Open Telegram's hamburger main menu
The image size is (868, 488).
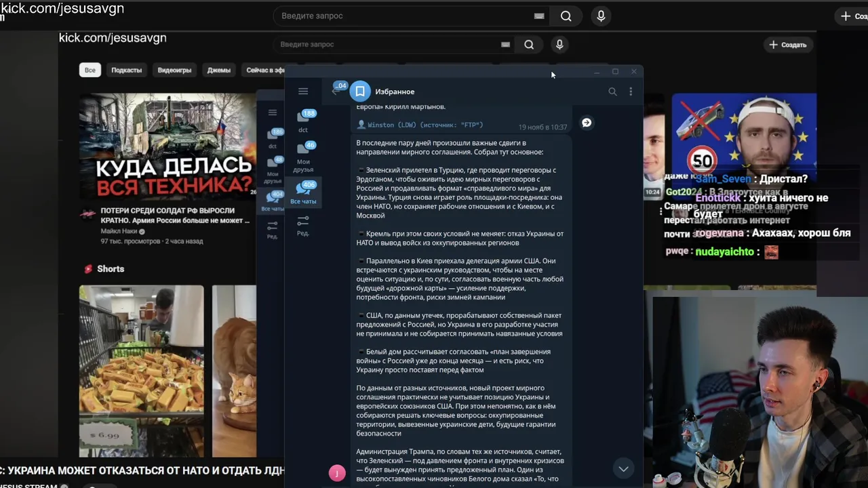click(x=303, y=91)
